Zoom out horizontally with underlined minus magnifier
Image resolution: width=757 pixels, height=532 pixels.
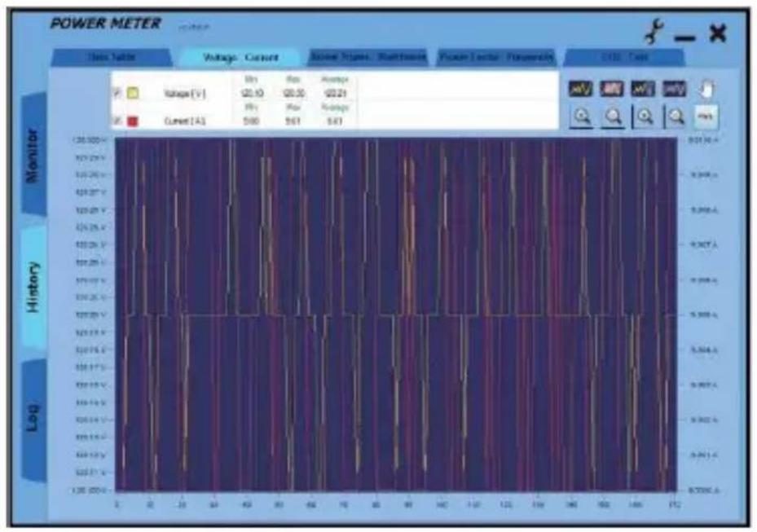pyautogui.click(x=613, y=117)
